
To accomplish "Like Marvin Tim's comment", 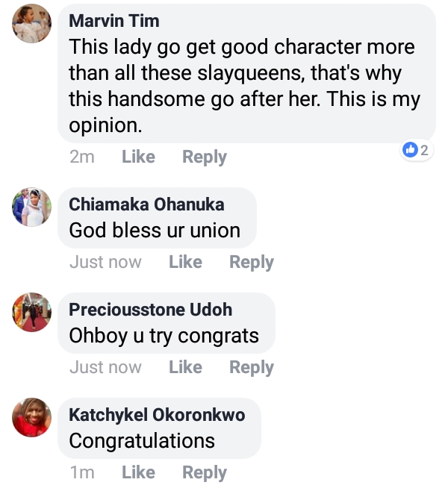I will pos(138,157).
